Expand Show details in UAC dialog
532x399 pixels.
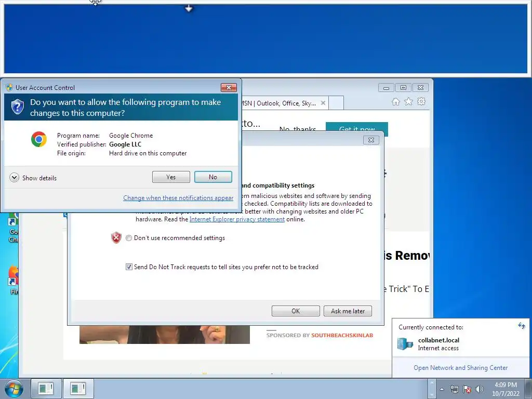pos(33,178)
